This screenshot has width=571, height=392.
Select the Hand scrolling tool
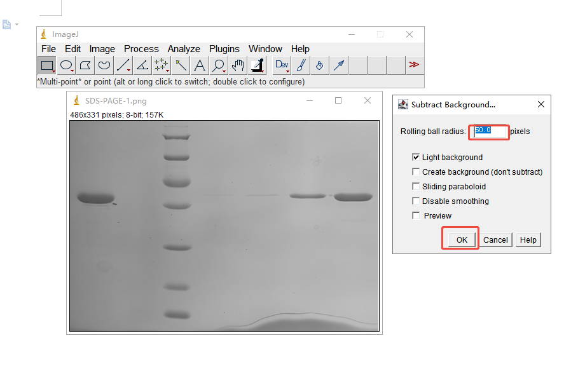point(238,65)
